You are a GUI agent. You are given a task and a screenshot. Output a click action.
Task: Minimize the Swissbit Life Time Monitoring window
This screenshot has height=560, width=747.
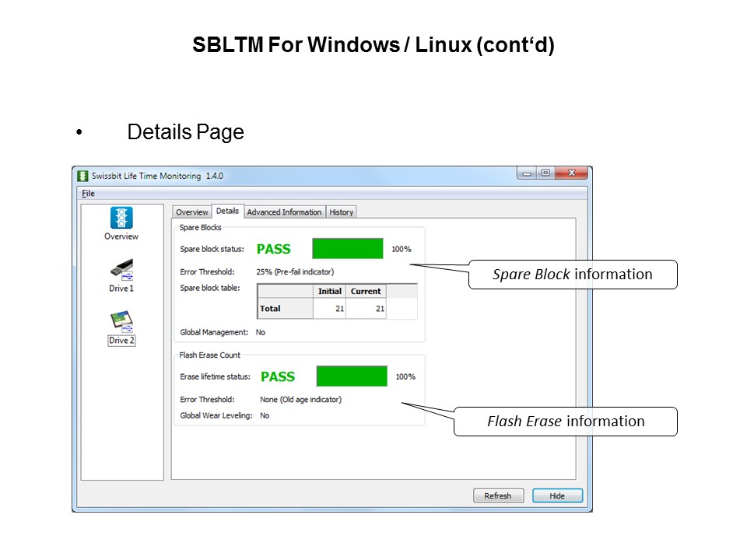point(527,173)
